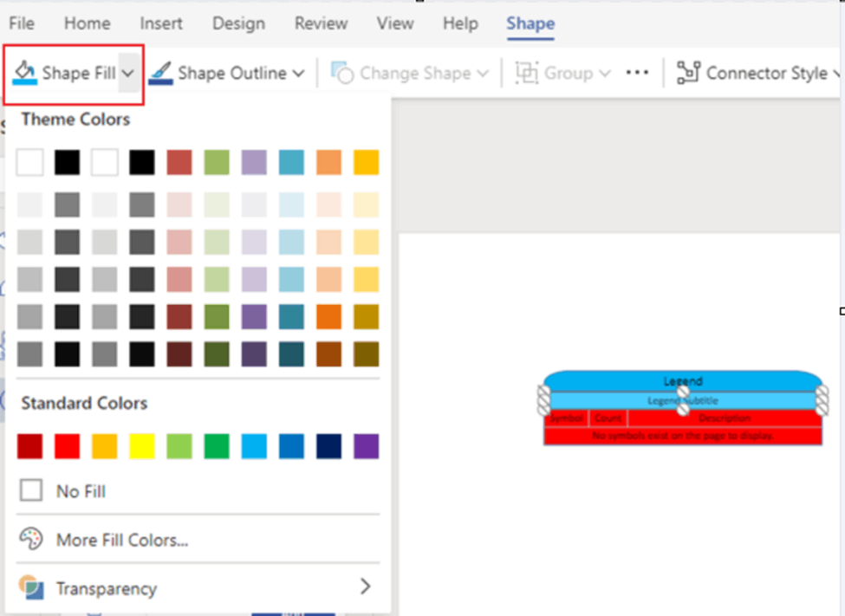Pick the red standard color swatch
Image resolution: width=845 pixels, height=616 pixels.
coord(67,445)
